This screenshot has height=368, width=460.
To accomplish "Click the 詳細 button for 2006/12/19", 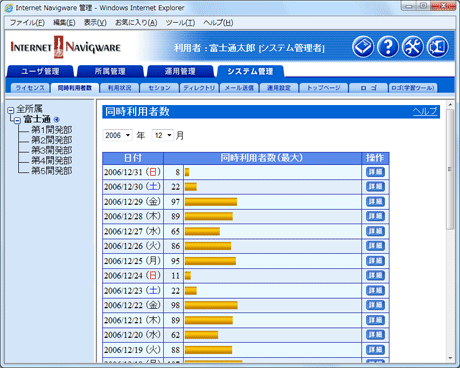I will (x=375, y=350).
